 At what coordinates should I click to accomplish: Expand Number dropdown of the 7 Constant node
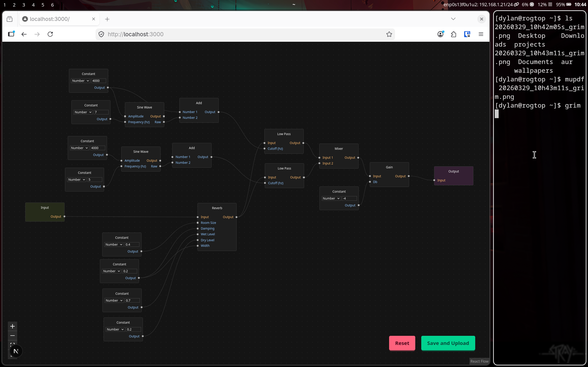tap(83, 112)
